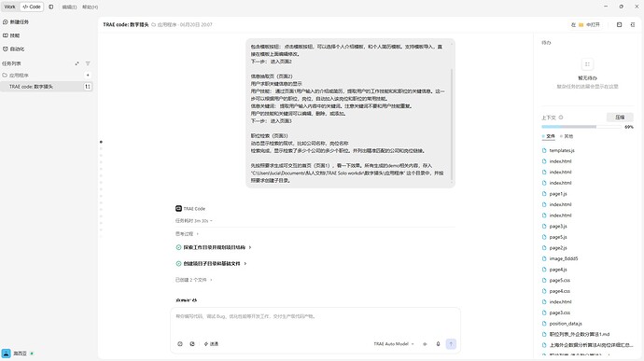Viewport: 644px width, 361px height.
Task: Open 职位列表_外企数分算法1.md file
Action: tap(579, 334)
